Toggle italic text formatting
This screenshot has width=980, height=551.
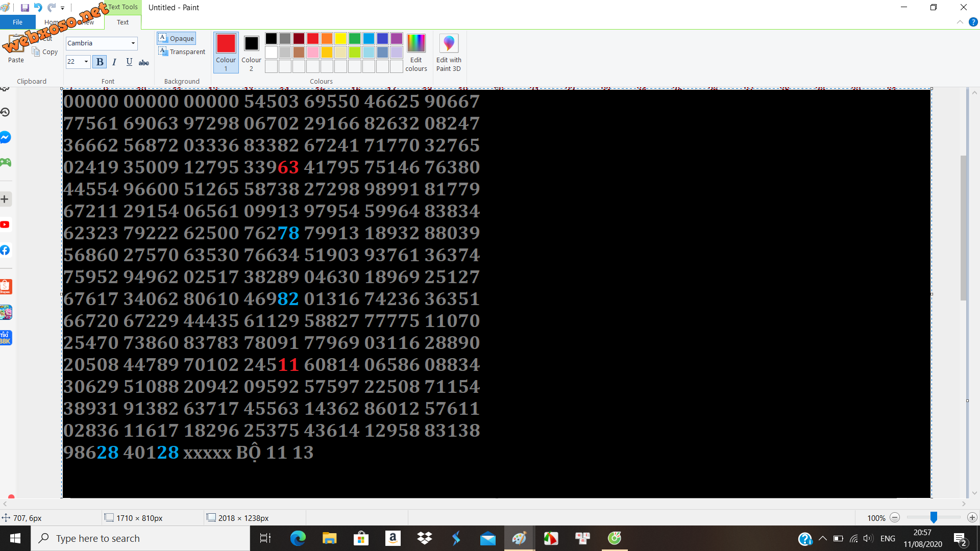point(114,62)
